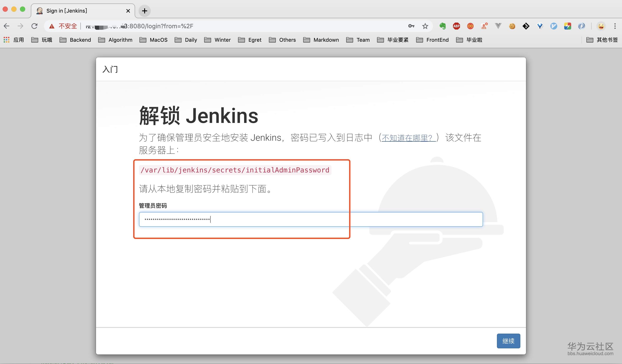This screenshot has height=364, width=622.
Task: Open the saved password key icon
Action: click(411, 26)
